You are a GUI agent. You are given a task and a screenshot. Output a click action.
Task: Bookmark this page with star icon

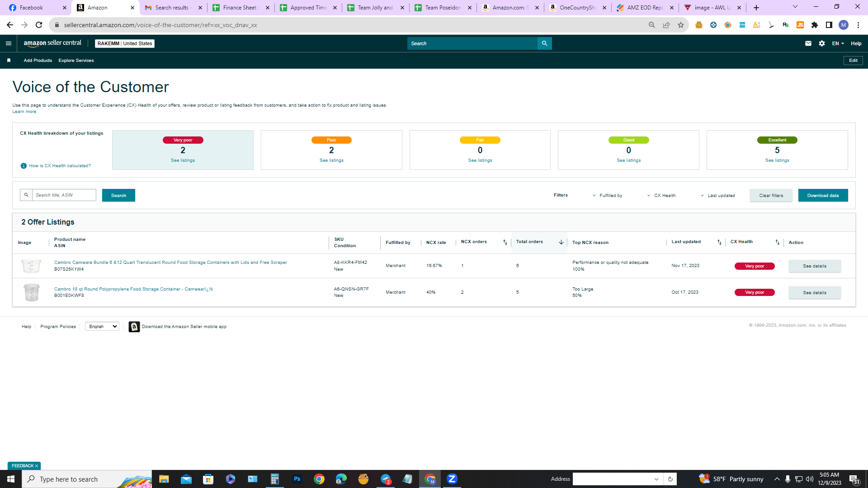pos(680,25)
